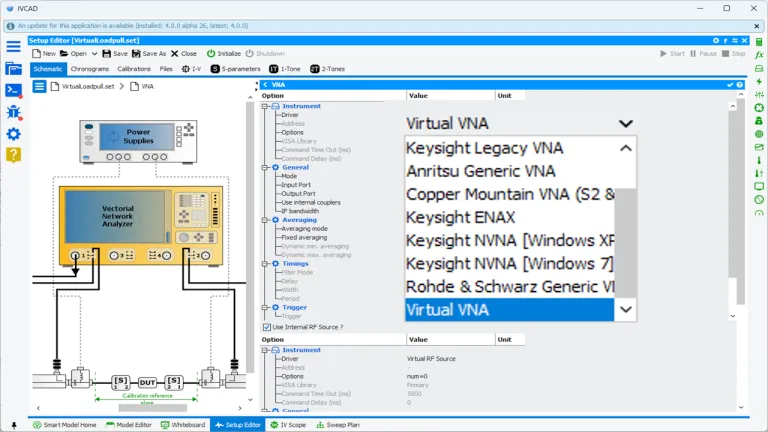Click the thermometer icon in right sidebar
768x432 pixels.
coord(759,160)
